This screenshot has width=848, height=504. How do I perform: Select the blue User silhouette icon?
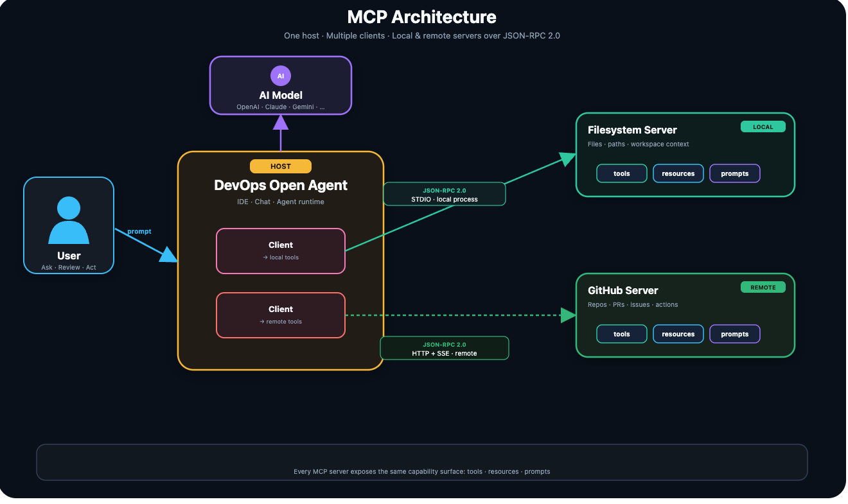(69, 220)
